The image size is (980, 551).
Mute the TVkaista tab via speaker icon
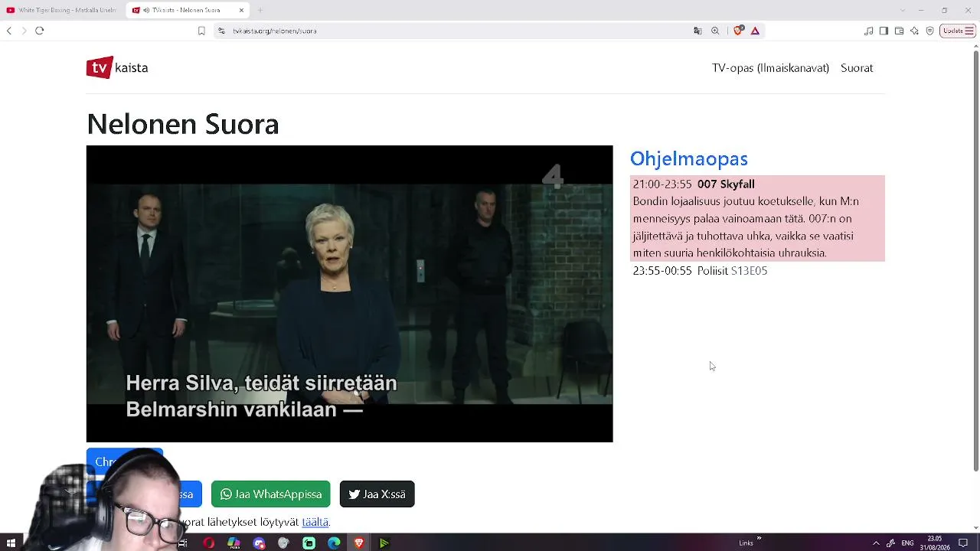145,10
